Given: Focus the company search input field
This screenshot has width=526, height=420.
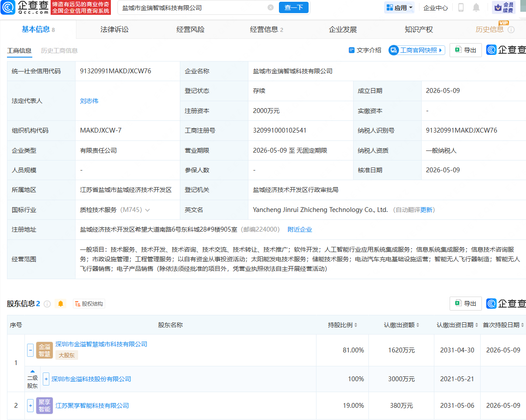Looking at the screenshot, I should tap(192, 7).
